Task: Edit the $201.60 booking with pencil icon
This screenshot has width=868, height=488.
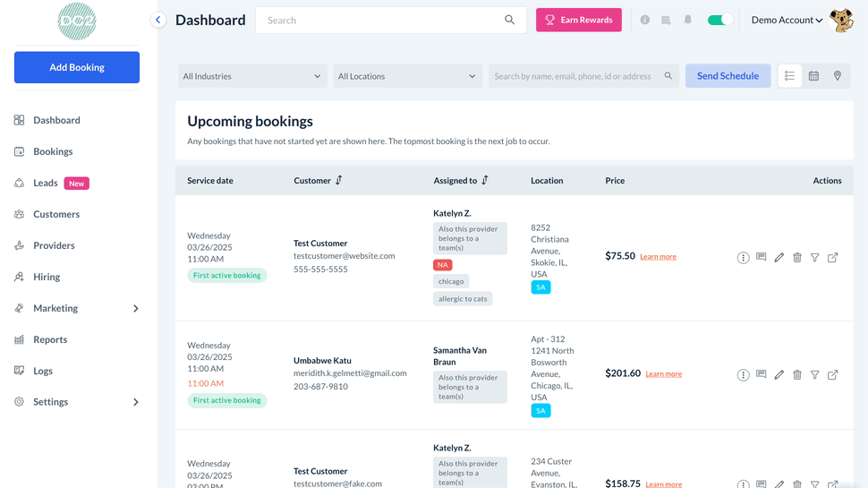Action: pos(779,374)
